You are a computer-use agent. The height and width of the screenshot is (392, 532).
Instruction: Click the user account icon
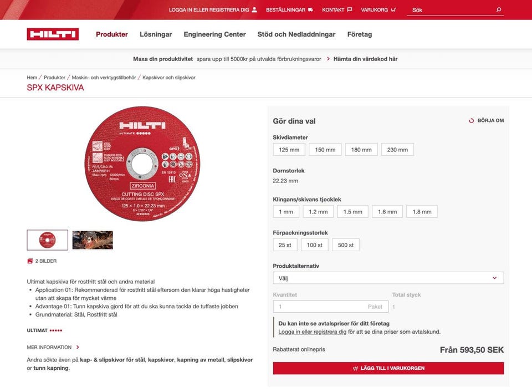click(x=254, y=10)
